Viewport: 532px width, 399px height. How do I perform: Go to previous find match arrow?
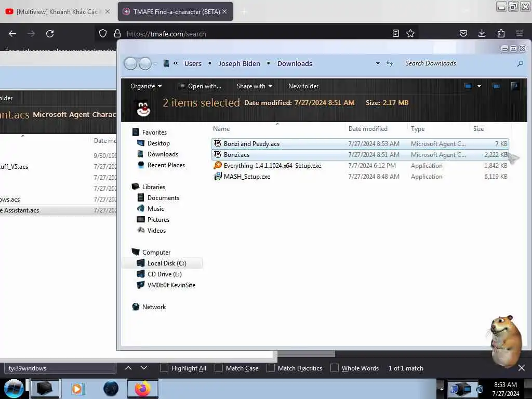[128, 368]
